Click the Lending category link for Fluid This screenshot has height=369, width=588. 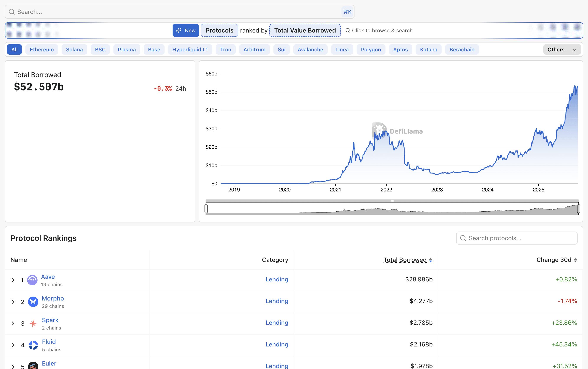pyautogui.click(x=277, y=344)
